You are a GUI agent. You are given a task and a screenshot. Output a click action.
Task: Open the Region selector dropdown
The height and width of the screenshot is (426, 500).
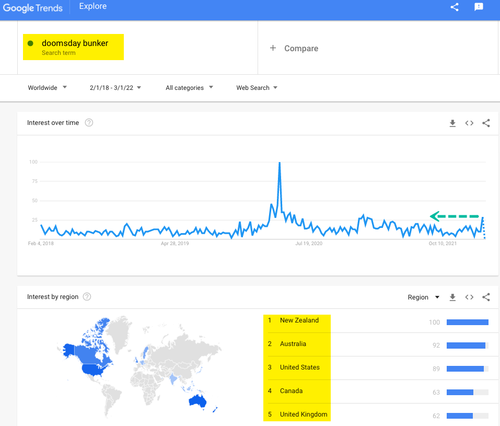click(423, 297)
